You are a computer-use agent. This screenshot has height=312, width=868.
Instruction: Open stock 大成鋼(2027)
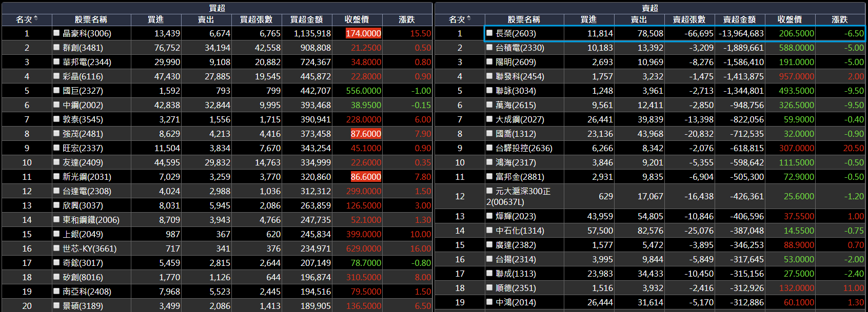click(x=520, y=119)
